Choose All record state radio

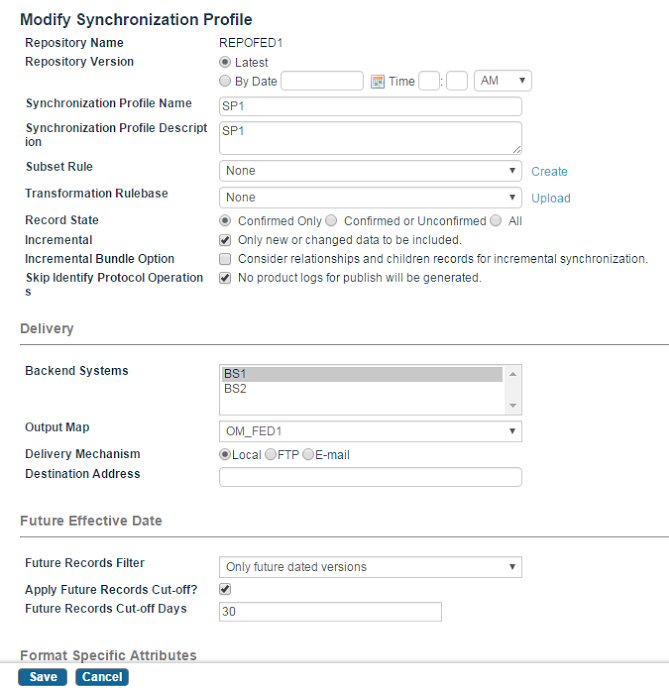coord(496,220)
